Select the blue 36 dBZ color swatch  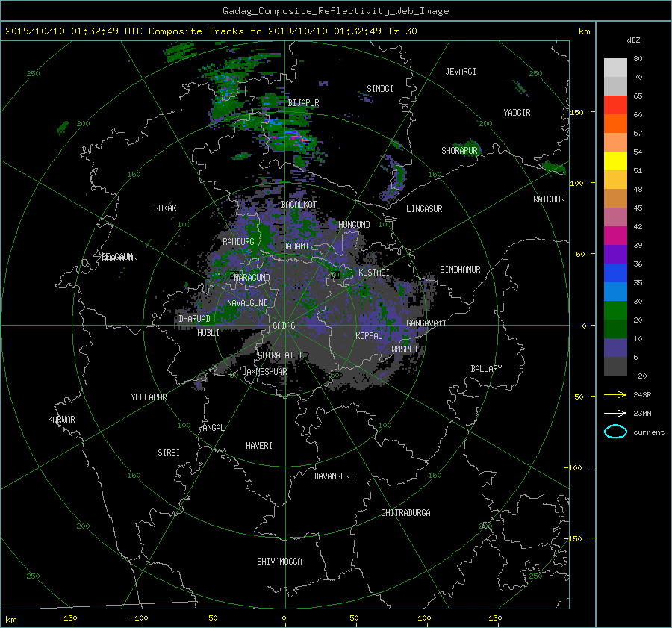(615, 273)
